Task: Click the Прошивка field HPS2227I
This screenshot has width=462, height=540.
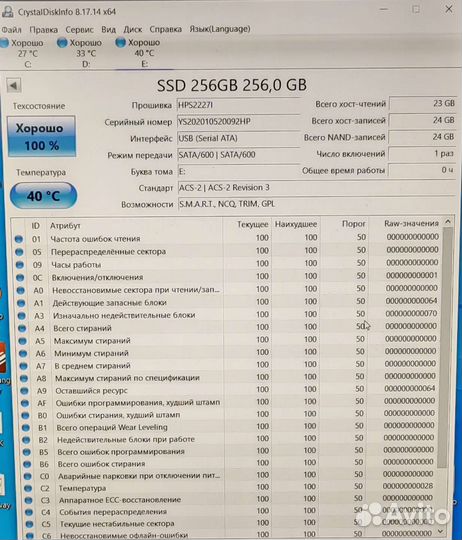Action: pos(238,105)
